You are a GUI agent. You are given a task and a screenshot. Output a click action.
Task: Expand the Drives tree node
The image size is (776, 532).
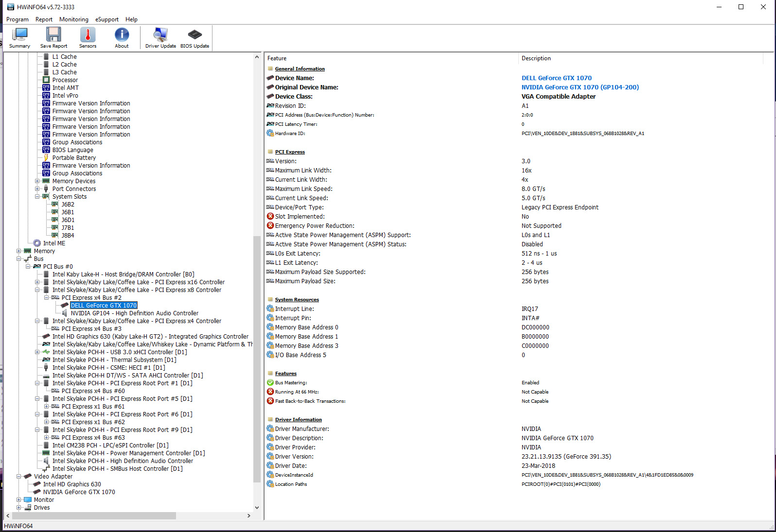click(x=19, y=508)
